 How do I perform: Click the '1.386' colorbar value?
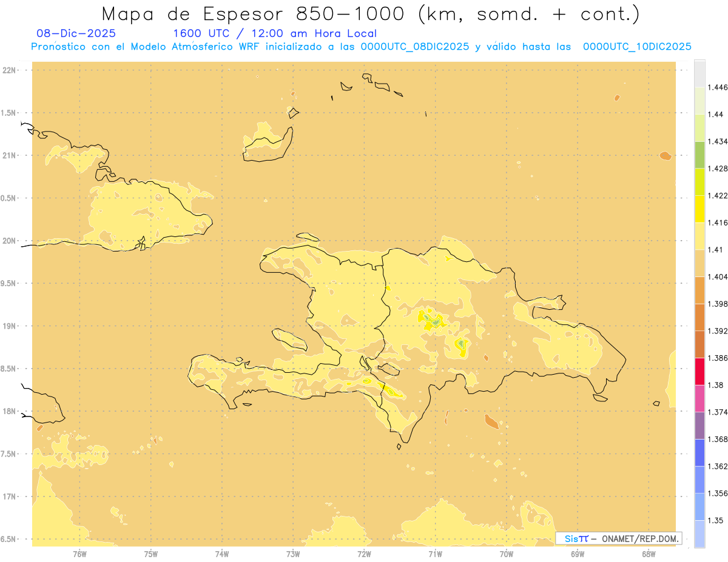click(x=719, y=358)
